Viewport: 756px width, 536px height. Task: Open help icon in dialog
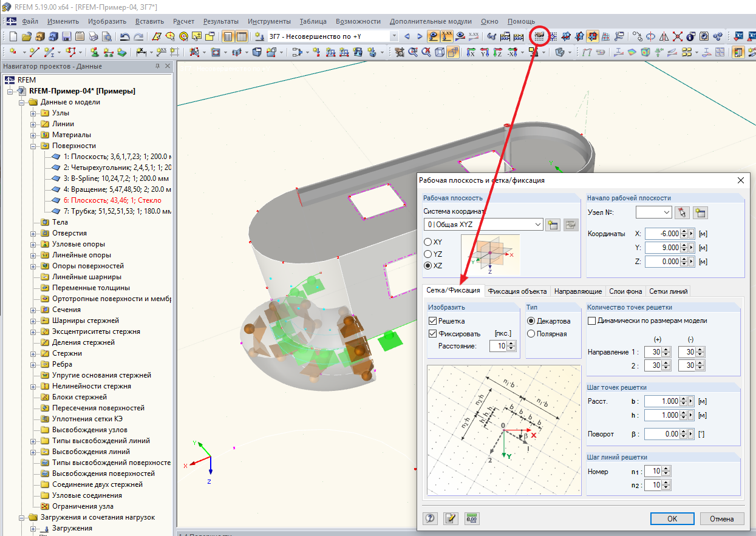click(x=431, y=518)
